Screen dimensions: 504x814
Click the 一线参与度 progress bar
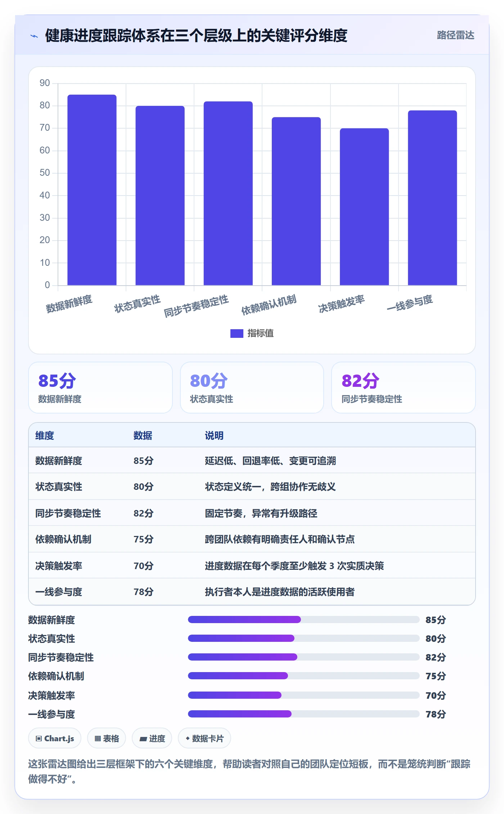pos(304,714)
